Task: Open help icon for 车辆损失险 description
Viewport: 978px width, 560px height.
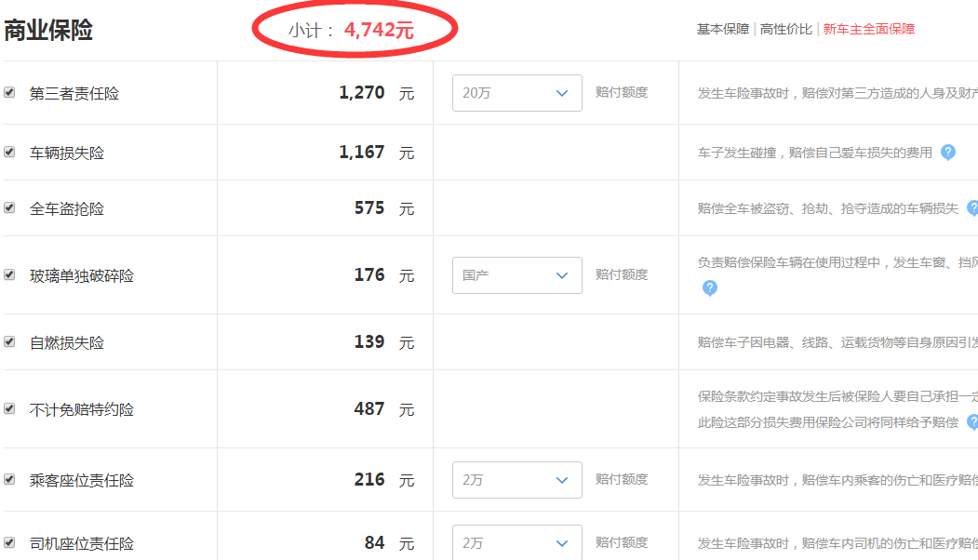Action: click(x=948, y=153)
